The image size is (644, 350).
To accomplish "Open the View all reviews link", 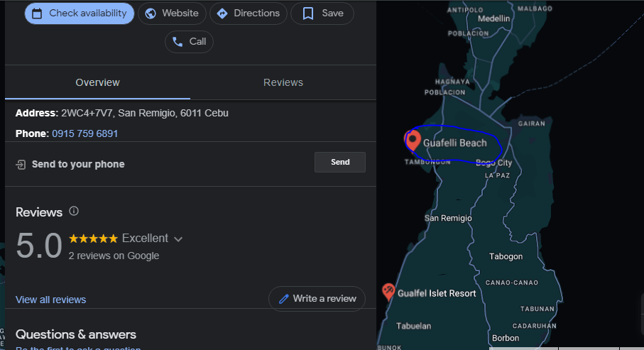I will click(50, 300).
